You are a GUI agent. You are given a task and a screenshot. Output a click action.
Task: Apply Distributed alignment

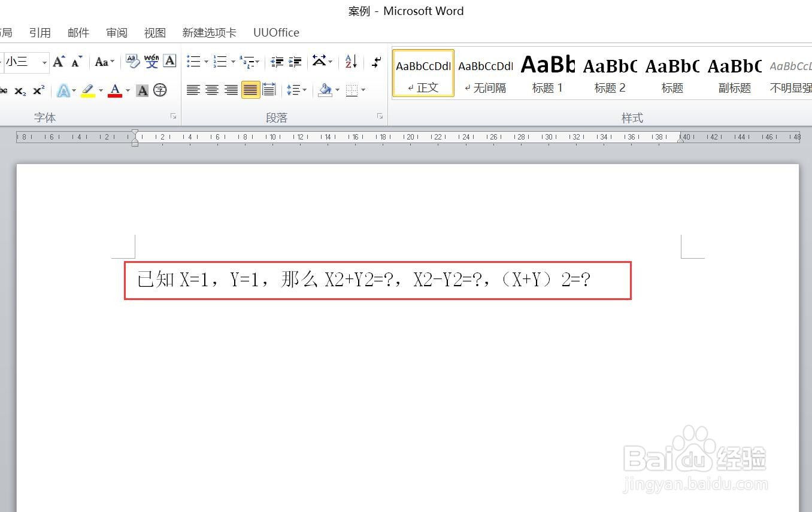tap(269, 90)
